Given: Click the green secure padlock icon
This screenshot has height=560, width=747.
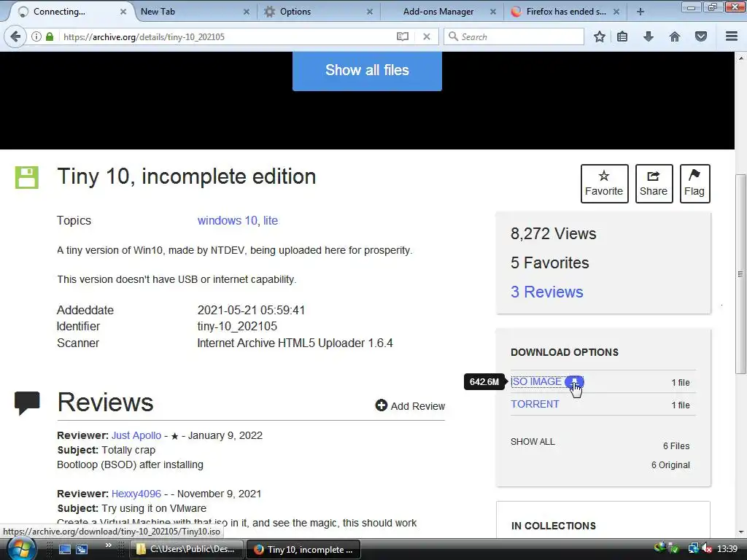Looking at the screenshot, I should click(x=50, y=36).
